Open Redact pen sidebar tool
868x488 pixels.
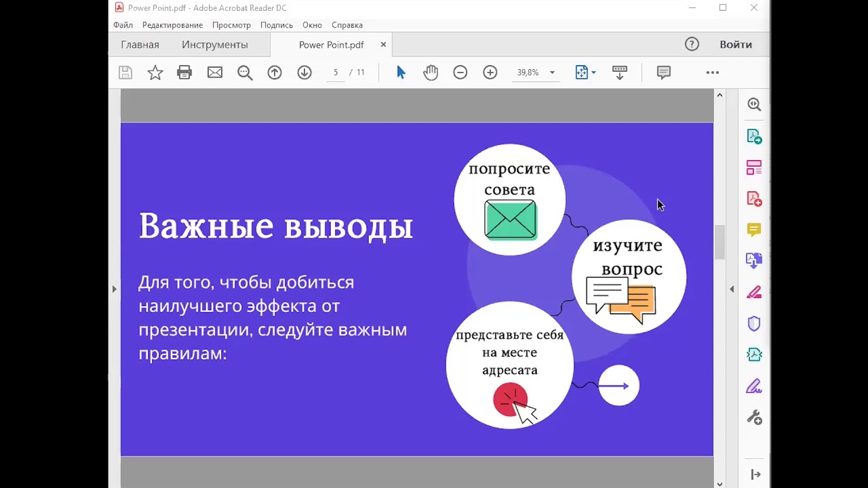(x=754, y=292)
